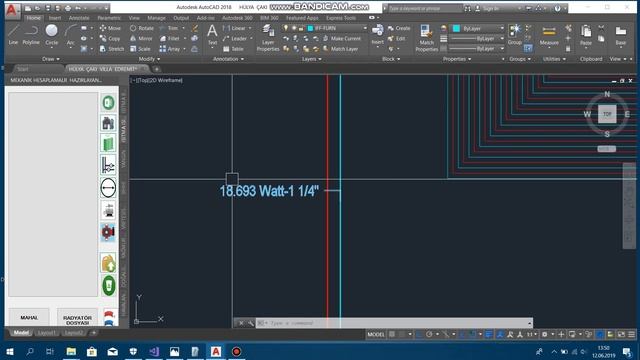Click the Excel icon in side panel
The image size is (640, 360).
[108, 102]
